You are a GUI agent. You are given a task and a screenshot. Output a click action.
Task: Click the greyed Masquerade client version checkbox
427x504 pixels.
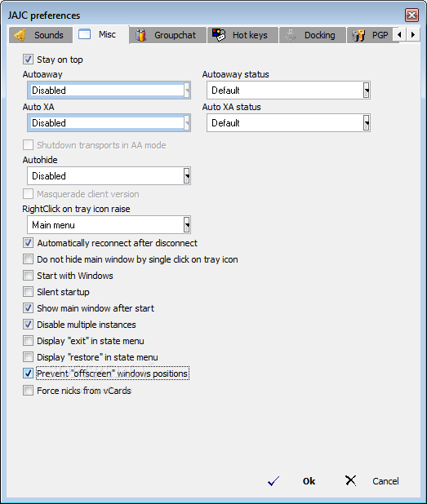[28, 194]
